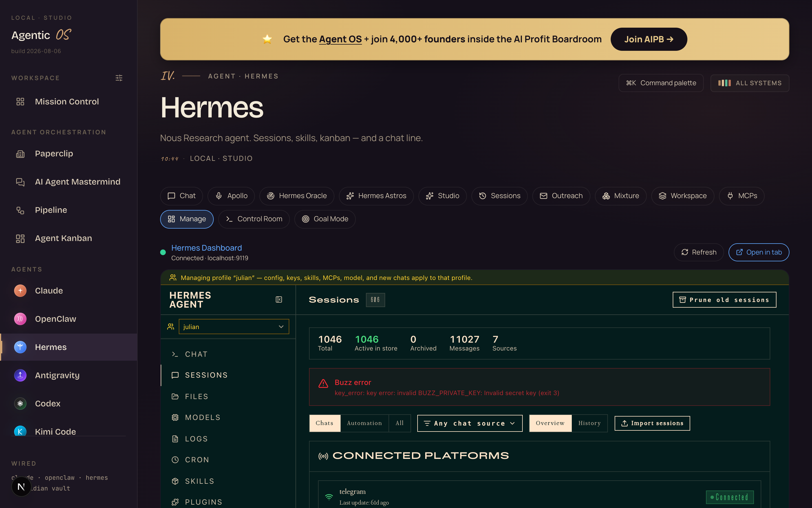Open the Command palette
The width and height of the screenshot is (812, 508).
coord(661,83)
